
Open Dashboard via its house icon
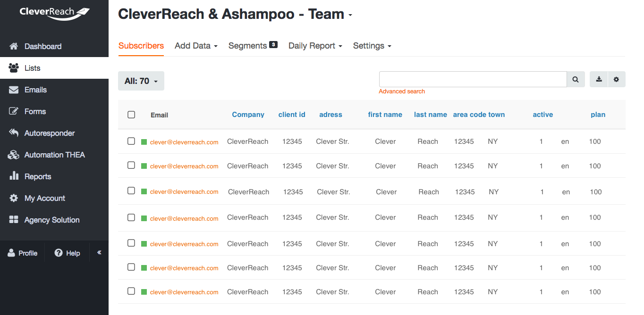click(14, 46)
